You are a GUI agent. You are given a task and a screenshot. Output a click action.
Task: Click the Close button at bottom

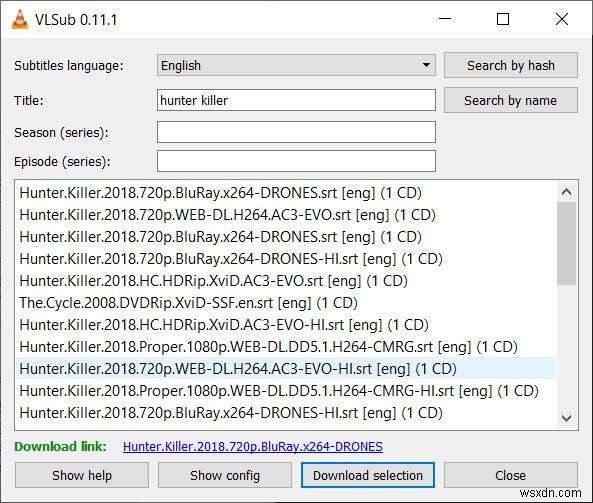511,475
